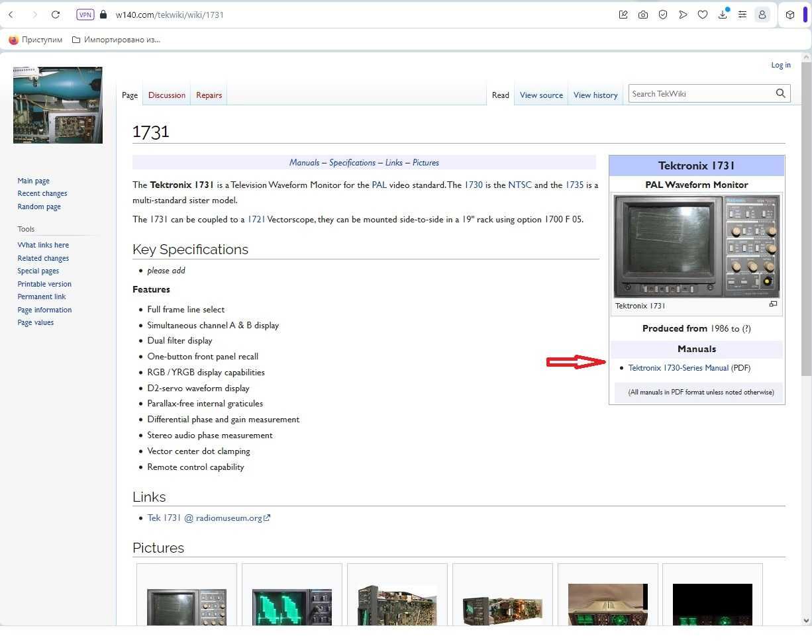This screenshot has width=812, height=644.
Task: Click the Tektronix 1731 infobox photo
Action: [x=697, y=246]
